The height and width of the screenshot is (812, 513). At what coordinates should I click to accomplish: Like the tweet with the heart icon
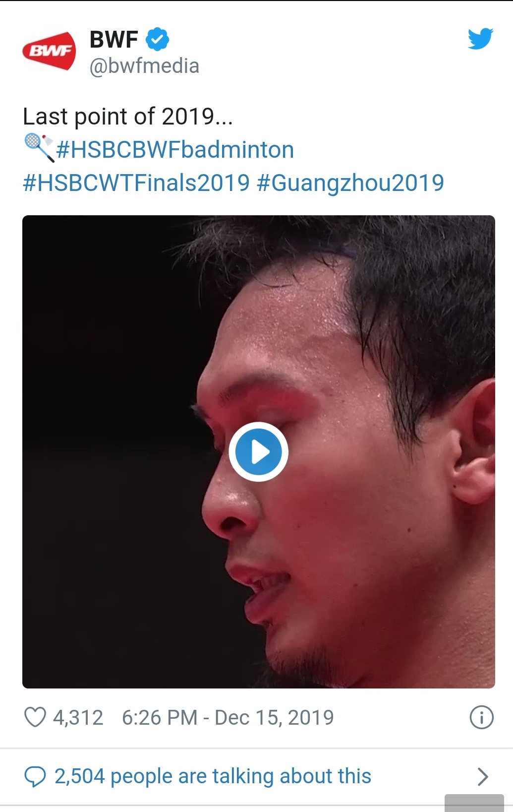tap(35, 717)
